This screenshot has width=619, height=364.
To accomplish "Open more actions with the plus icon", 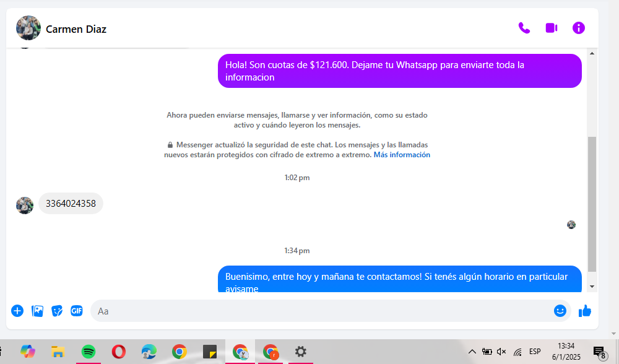I will pos(17,311).
